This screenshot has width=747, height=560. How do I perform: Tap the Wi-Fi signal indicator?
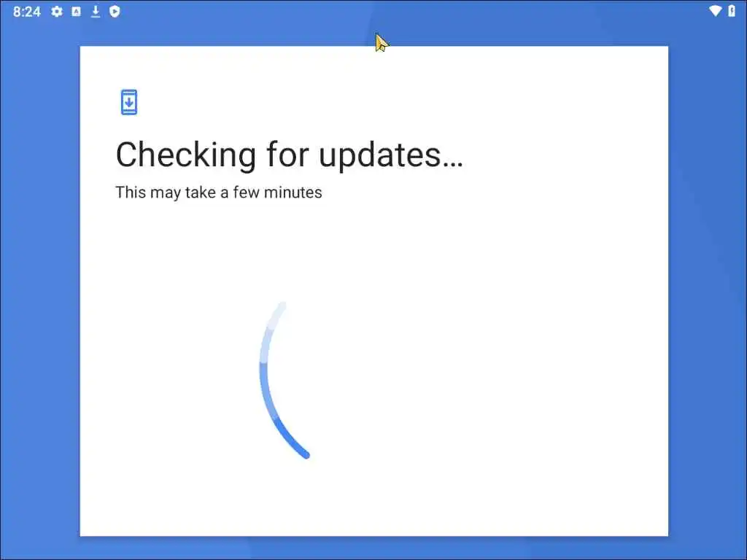[x=715, y=10]
